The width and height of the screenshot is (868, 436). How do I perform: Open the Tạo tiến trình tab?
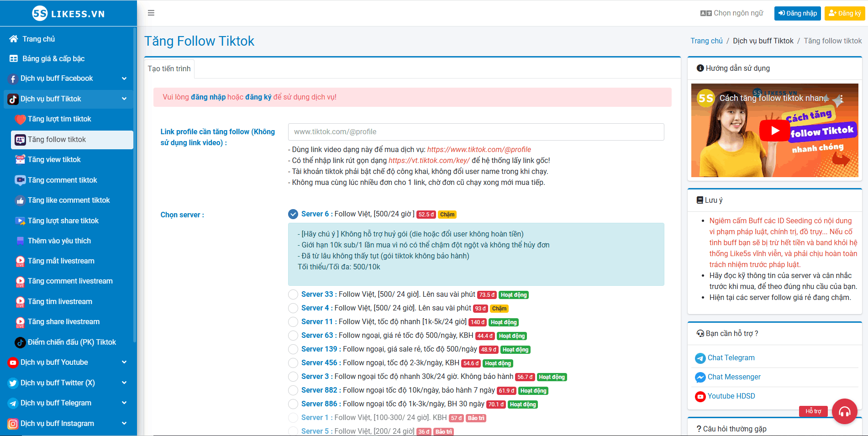169,69
